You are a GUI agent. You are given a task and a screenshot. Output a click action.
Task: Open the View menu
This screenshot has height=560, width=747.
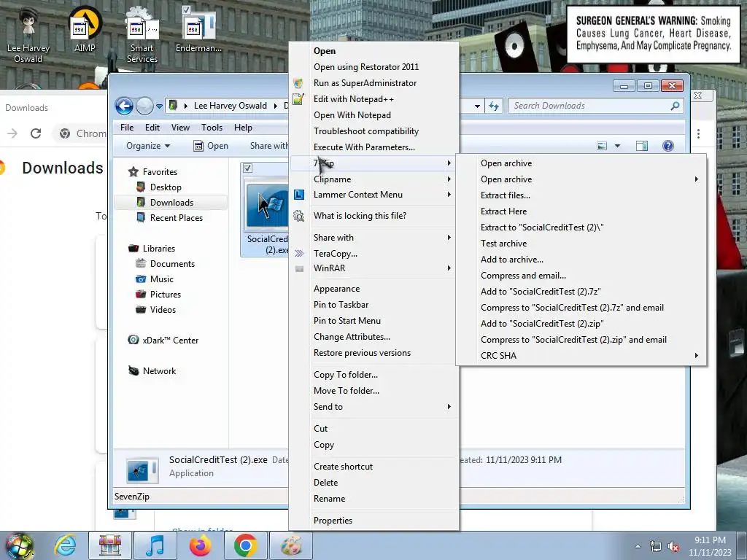click(181, 127)
